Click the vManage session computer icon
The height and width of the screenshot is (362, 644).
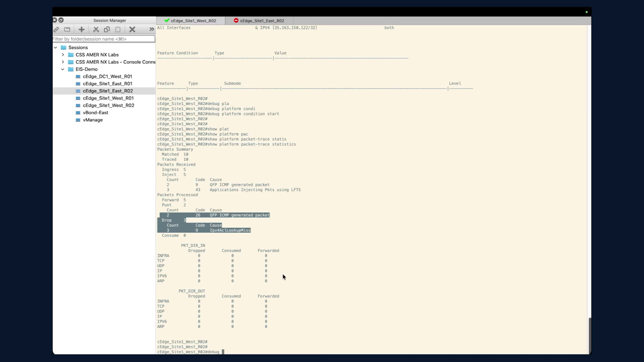(x=78, y=120)
